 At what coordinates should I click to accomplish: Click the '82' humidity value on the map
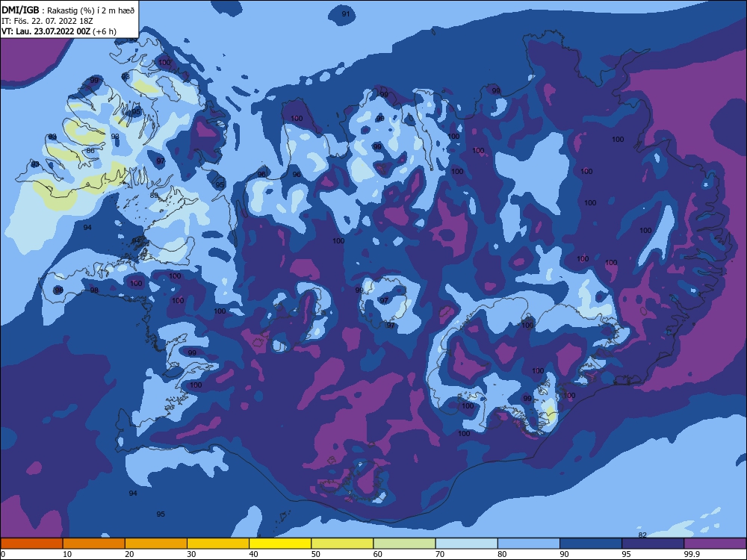(x=642, y=535)
